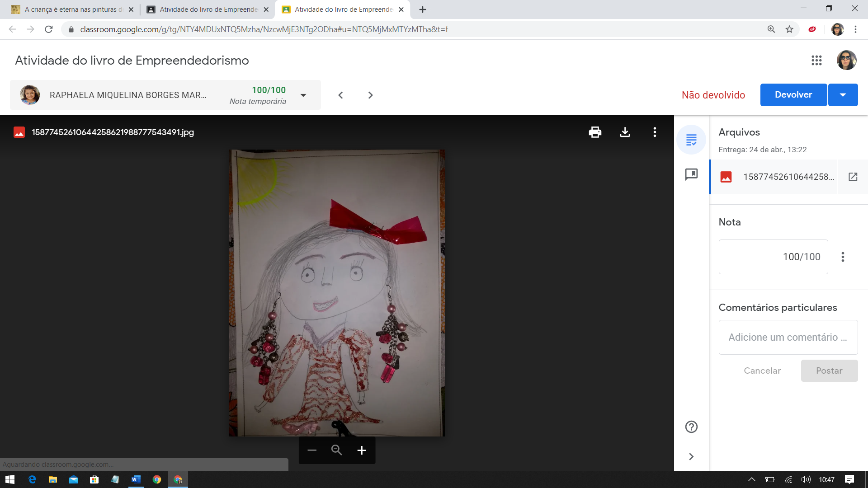
Task: Open Word from the Windows taskbar
Action: 136,479
